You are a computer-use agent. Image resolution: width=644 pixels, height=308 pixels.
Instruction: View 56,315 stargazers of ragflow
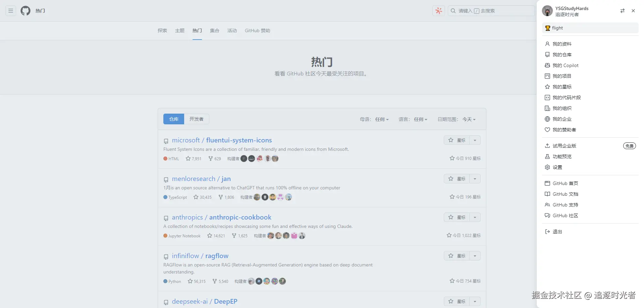click(197, 281)
